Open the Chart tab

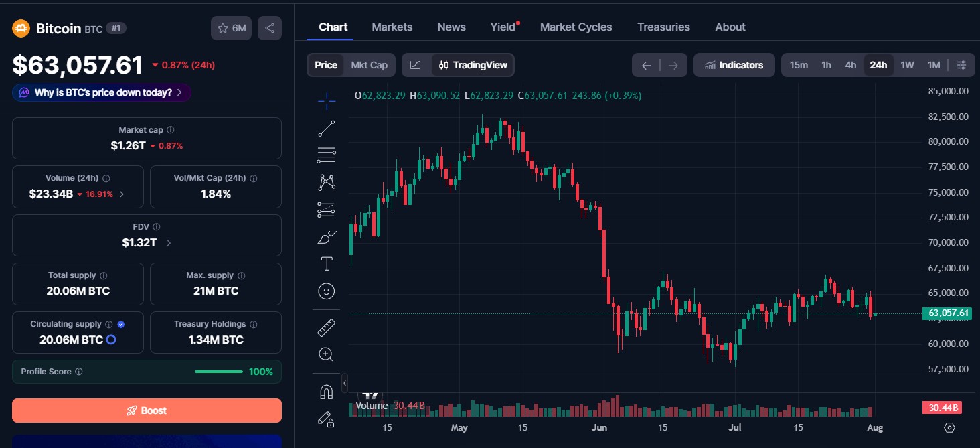point(333,27)
